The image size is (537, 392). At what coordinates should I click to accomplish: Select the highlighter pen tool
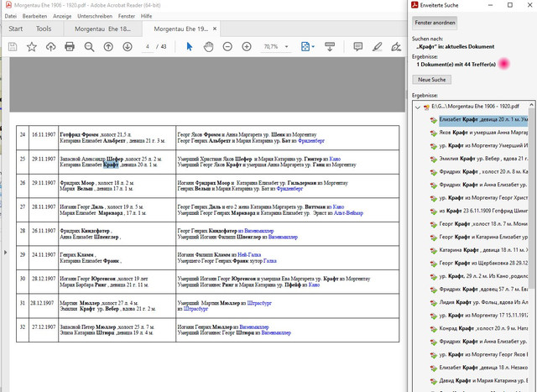[377, 47]
